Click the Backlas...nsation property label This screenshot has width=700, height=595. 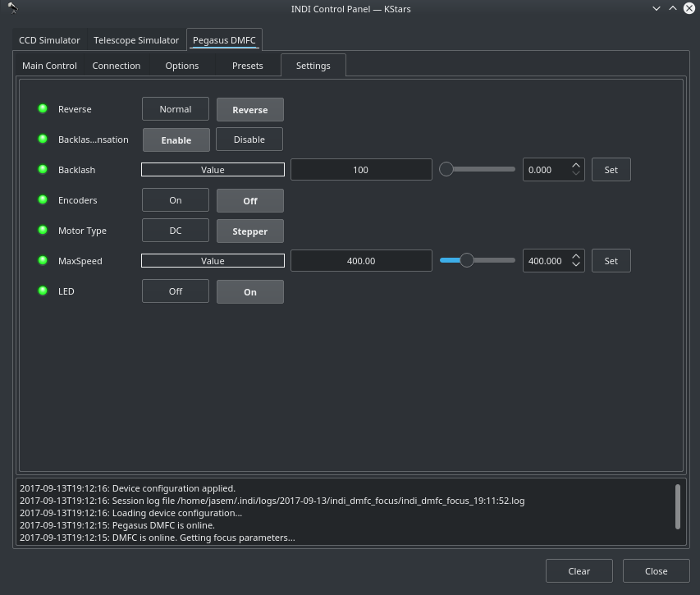pyautogui.click(x=94, y=140)
